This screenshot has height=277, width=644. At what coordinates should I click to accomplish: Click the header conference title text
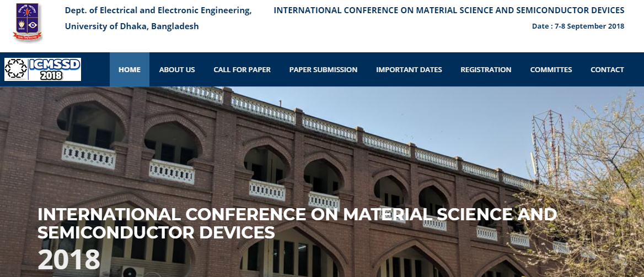point(449,10)
